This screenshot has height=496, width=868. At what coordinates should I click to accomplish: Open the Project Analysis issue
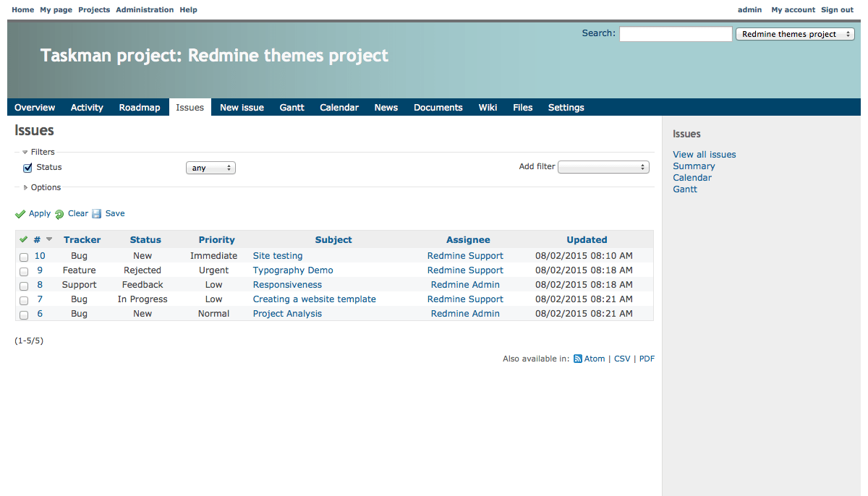click(x=287, y=314)
